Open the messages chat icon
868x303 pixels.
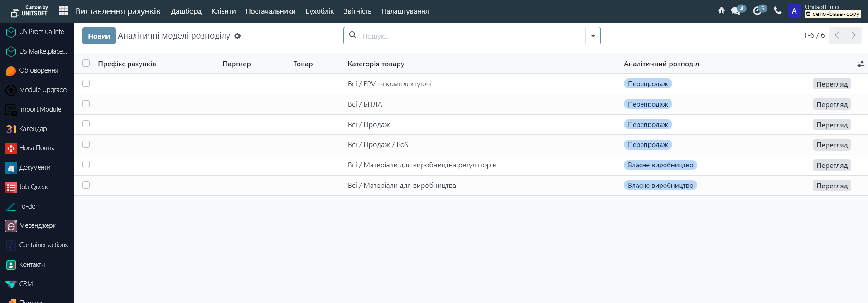736,11
